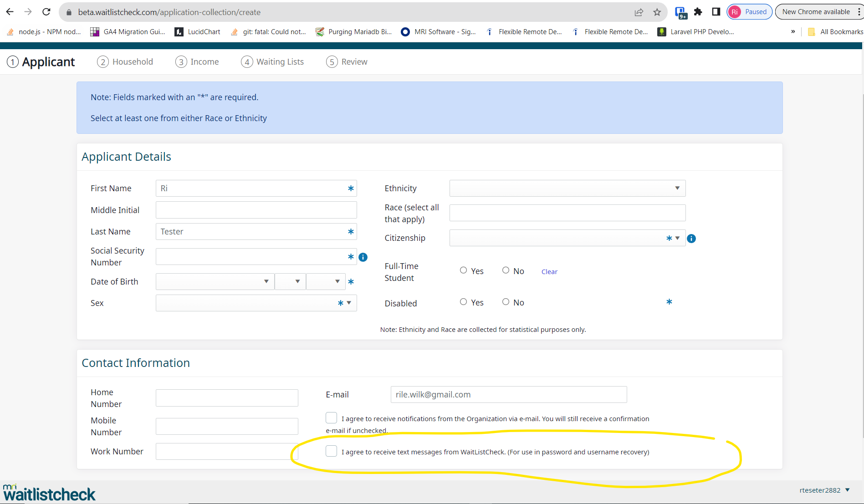Enable e-mail notifications from the Organization checkbox
The image size is (864, 504).
point(331,418)
